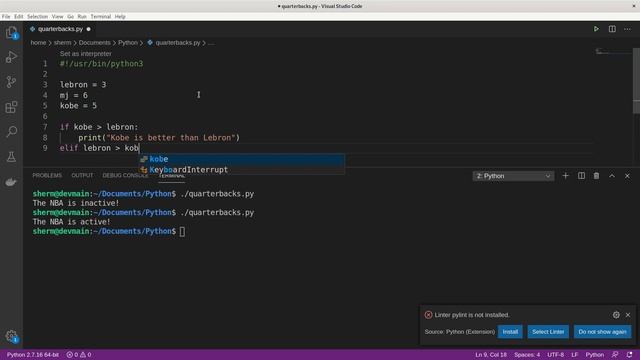Dismiss the pylint notification
Image resolution: width=640 pixels, height=360 pixels.
click(628, 315)
